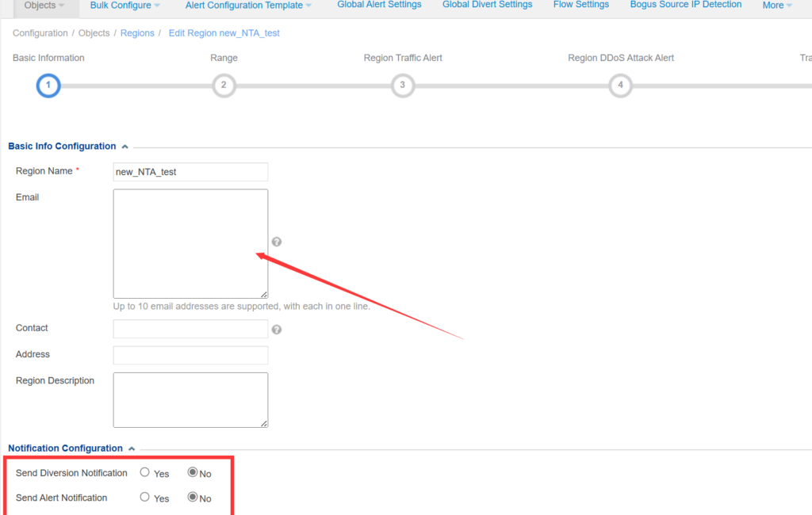This screenshot has height=515, width=812.
Task: Select the Flow Settings menu item
Action: coord(580,5)
